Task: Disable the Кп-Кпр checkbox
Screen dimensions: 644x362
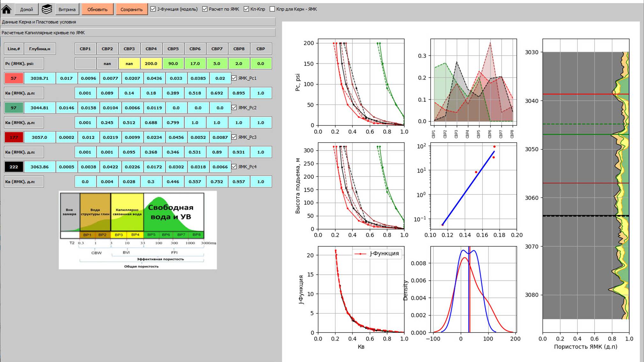Action: tap(246, 9)
